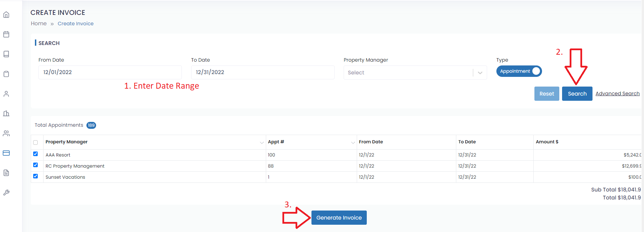The width and height of the screenshot is (644, 232).
Task: Open the Property Manager select dropdown
Action: pyautogui.click(x=415, y=73)
